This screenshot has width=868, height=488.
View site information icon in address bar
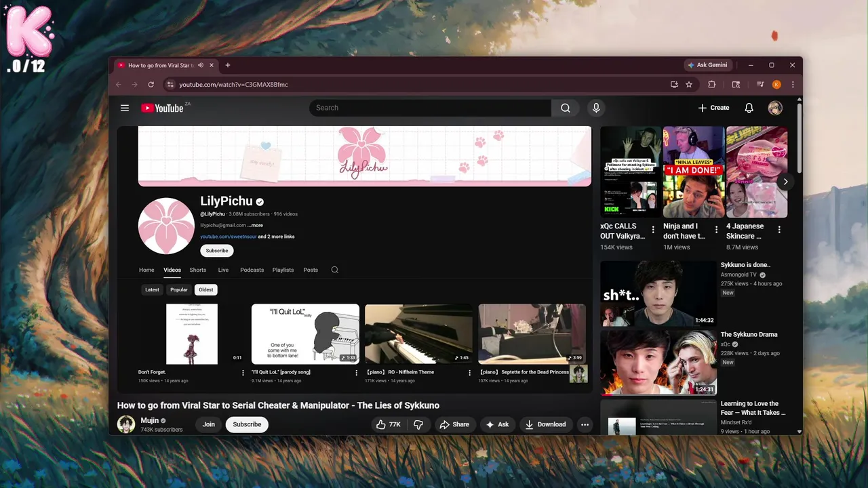click(x=170, y=85)
